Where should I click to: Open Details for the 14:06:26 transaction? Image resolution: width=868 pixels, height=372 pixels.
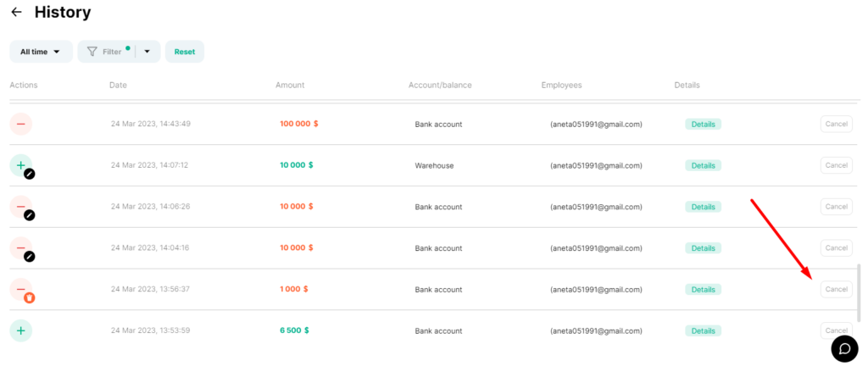point(703,207)
